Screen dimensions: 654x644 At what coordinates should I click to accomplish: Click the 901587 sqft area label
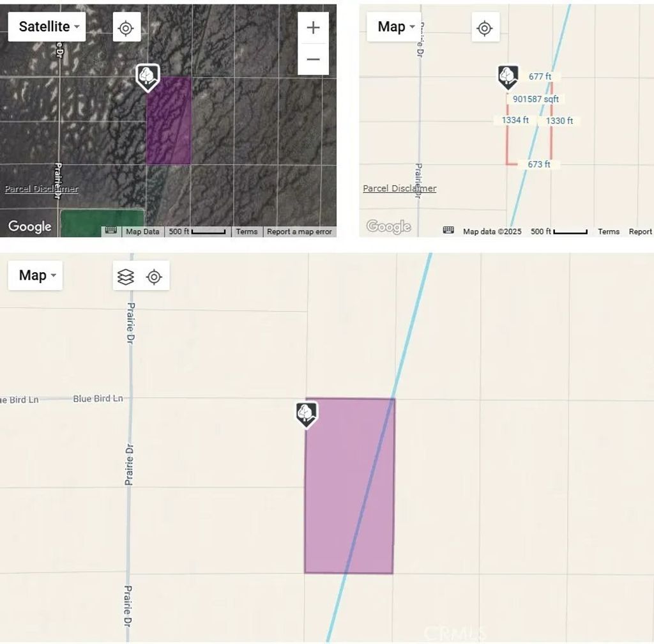(x=535, y=99)
